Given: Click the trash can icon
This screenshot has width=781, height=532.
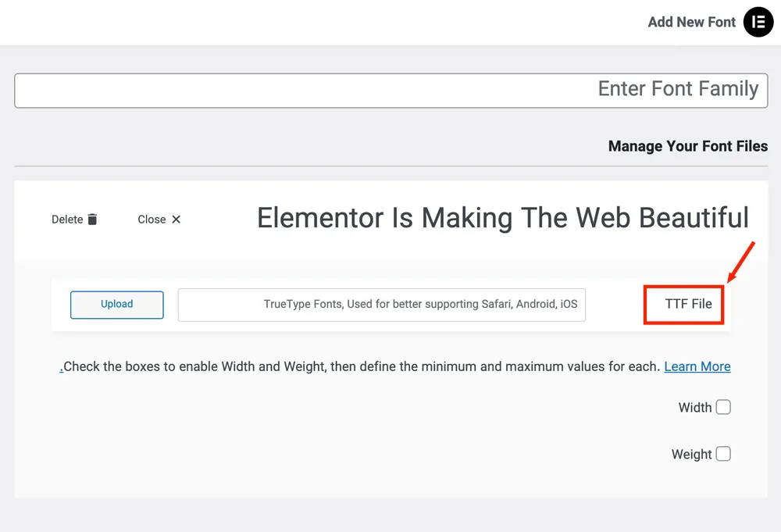Looking at the screenshot, I should pyautogui.click(x=92, y=220).
